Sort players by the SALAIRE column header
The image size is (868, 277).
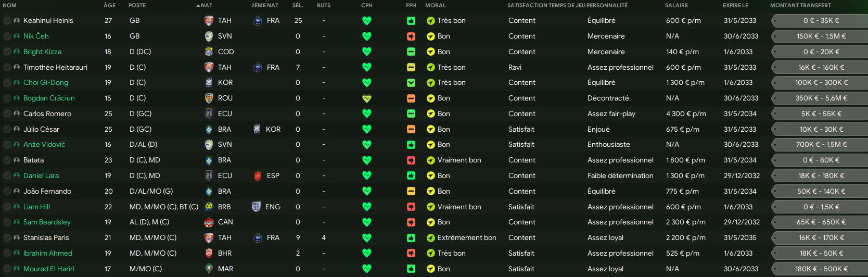click(x=676, y=5)
